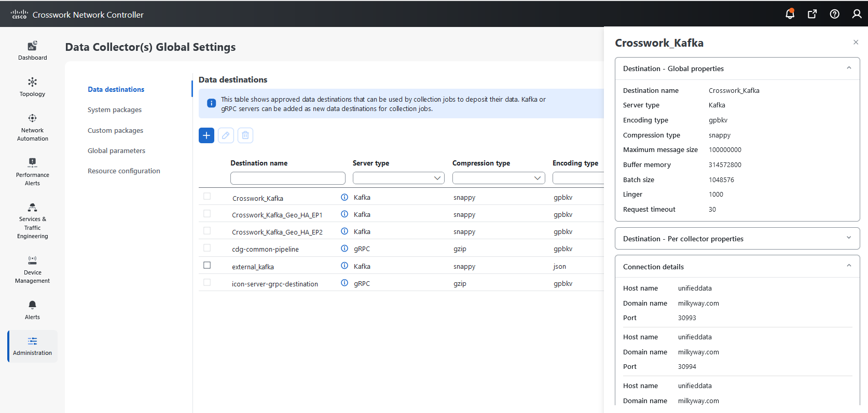Image resolution: width=868 pixels, height=413 pixels.
Task: Click the Crosswork_Kafka_Geo_HA_EP2 destination name
Action: (277, 232)
